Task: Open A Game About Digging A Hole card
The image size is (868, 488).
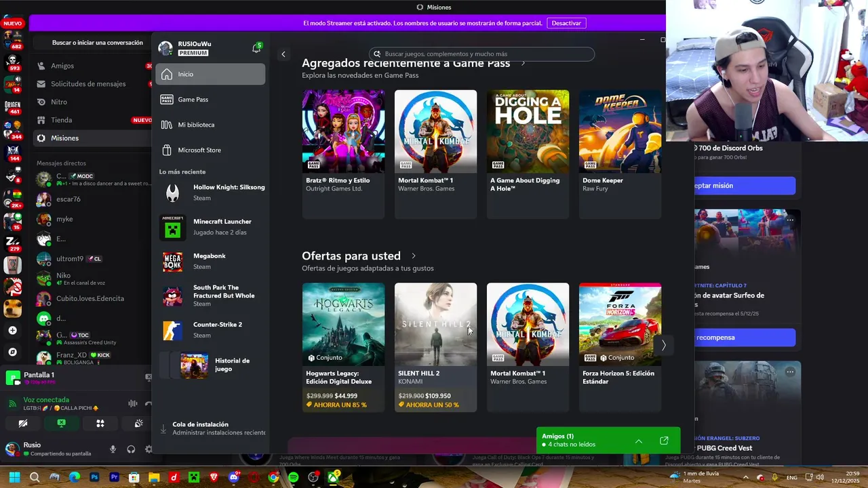Action: pos(528,155)
